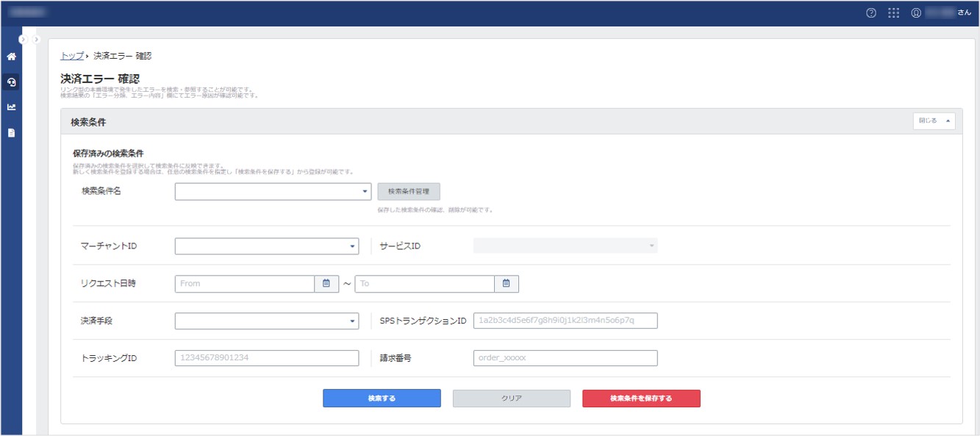Collapse search conditions with 閉じる
The image size is (980, 436).
coord(933,121)
